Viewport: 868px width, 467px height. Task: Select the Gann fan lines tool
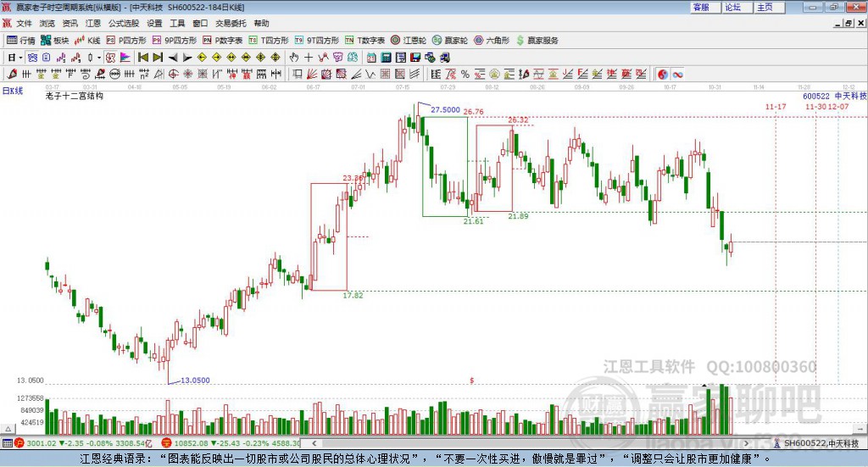tap(312, 74)
